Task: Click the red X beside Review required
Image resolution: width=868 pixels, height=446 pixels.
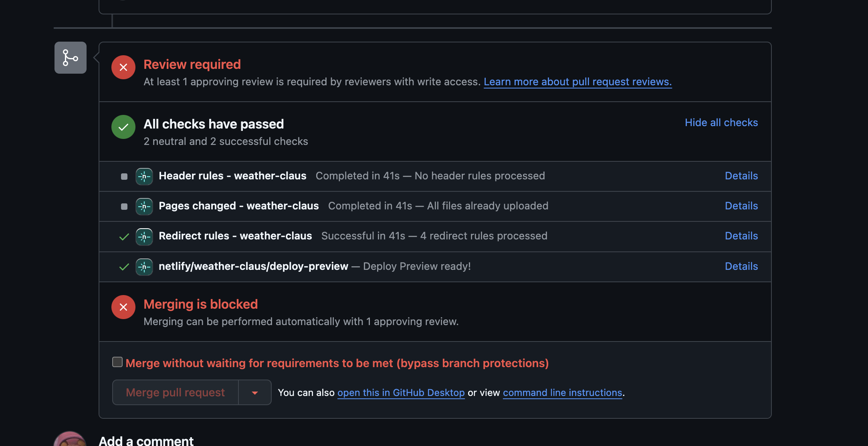Action: [123, 67]
